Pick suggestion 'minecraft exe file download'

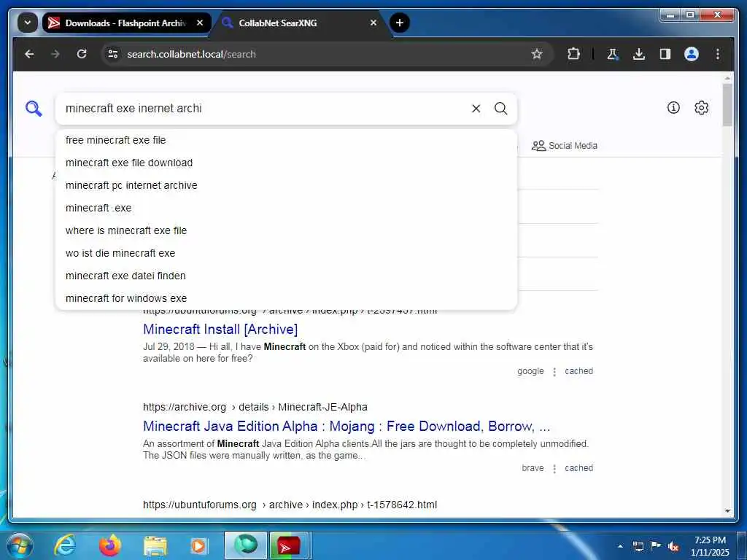(x=286, y=163)
